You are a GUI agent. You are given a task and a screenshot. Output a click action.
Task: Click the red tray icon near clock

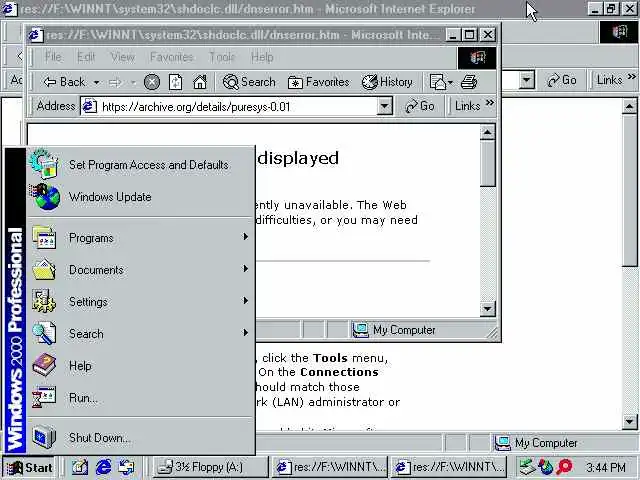[564, 467]
